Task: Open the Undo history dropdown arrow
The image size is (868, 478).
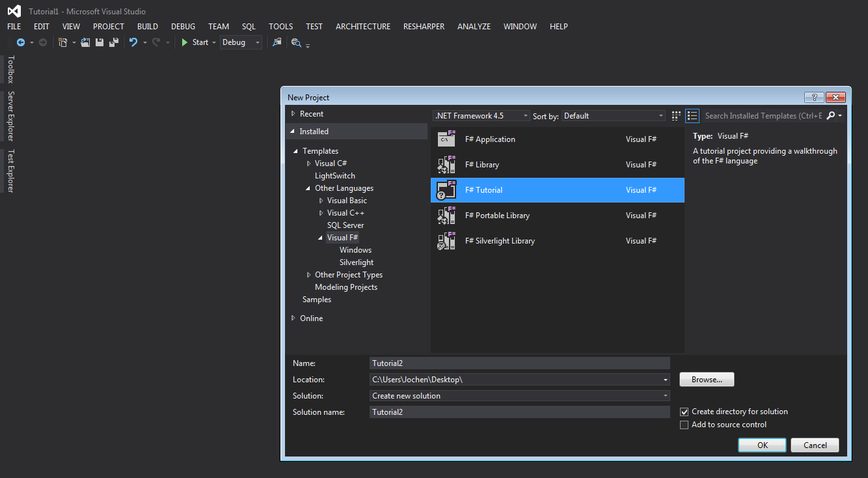Action: point(144,43)
